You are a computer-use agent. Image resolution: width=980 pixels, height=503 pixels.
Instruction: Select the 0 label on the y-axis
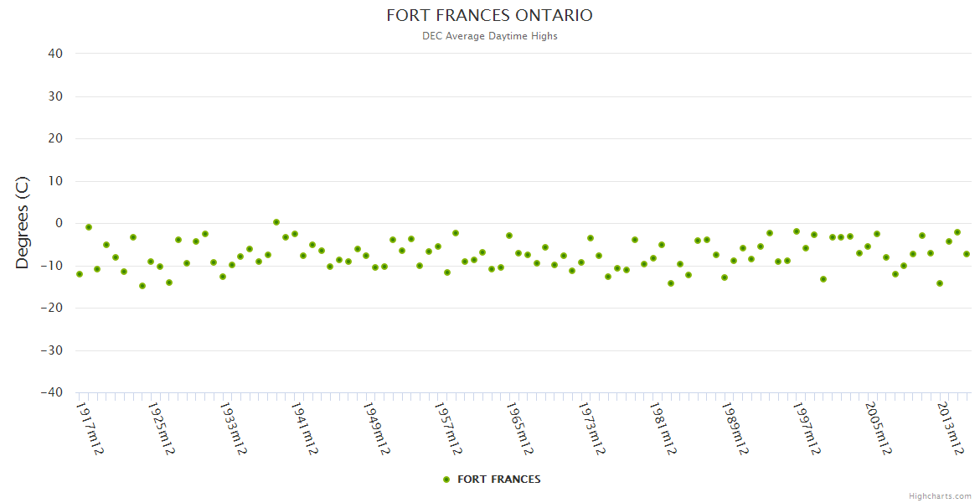click(x=59, y=223)
